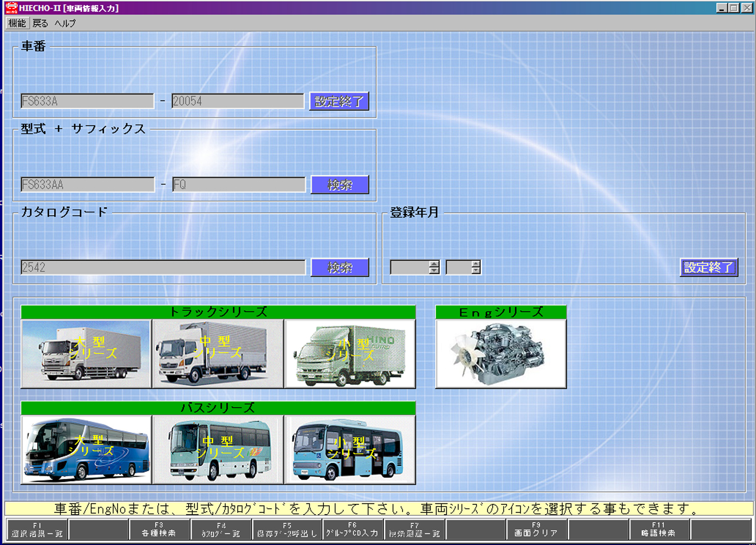This screenshot has width=756, height=545.
Task: Click the HINO logo in title bar
Action: (11, 8)
